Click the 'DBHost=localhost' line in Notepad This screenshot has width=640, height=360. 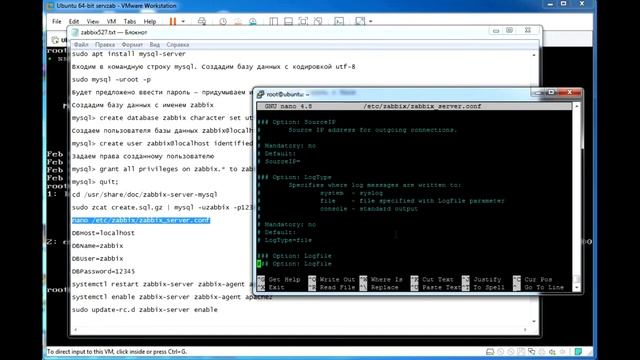(x=103, y=233)
